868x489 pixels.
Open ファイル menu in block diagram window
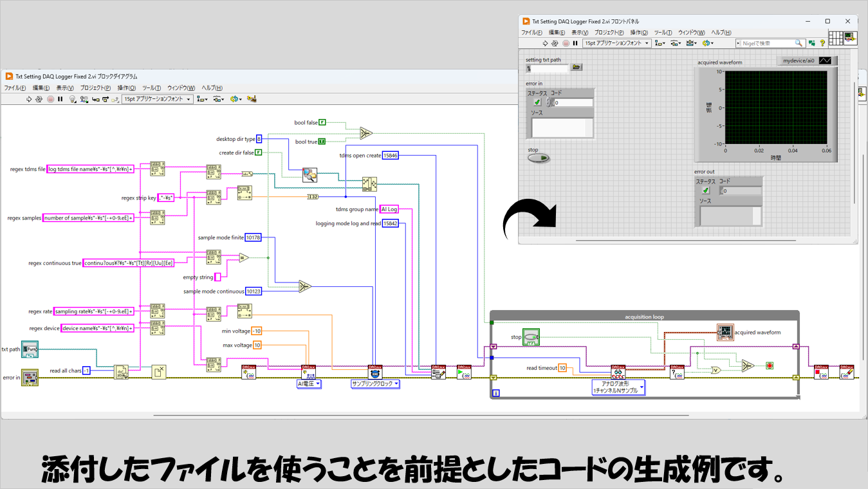[15, 88]
